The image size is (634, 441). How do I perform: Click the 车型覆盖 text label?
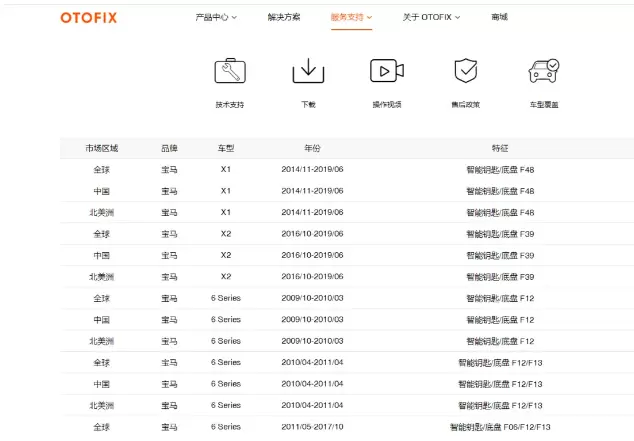(x=544, y=104)
